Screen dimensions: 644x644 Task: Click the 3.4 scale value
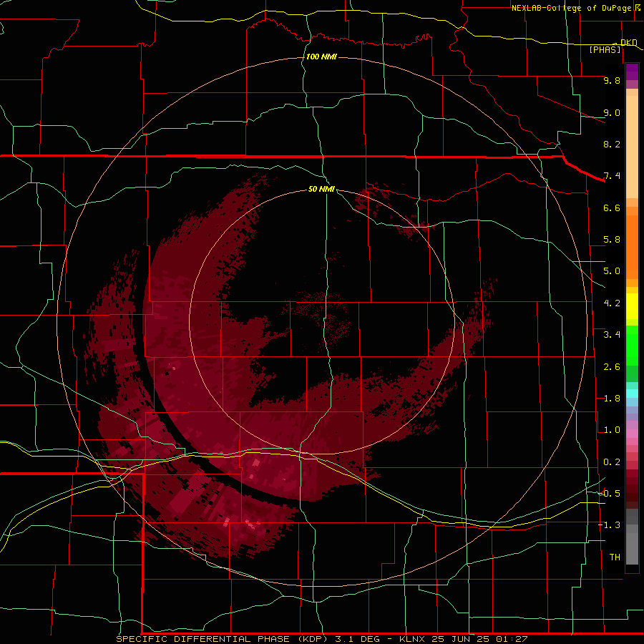[612, 335]
